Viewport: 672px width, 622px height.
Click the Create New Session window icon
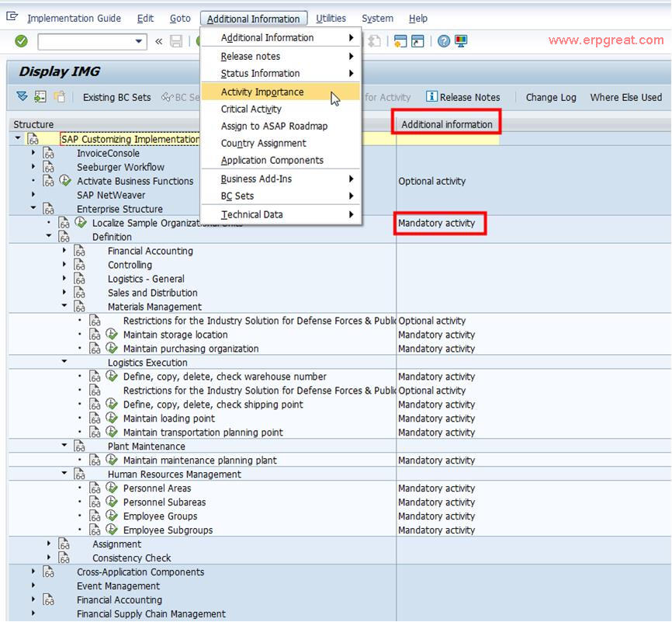coord(400,41)
